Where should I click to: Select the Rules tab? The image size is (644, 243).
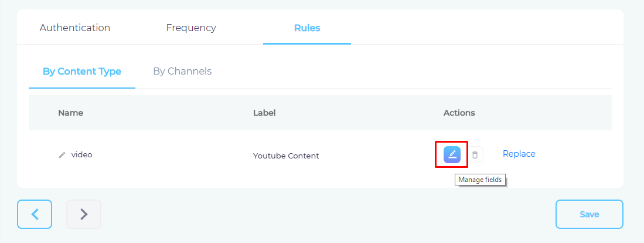307,28
